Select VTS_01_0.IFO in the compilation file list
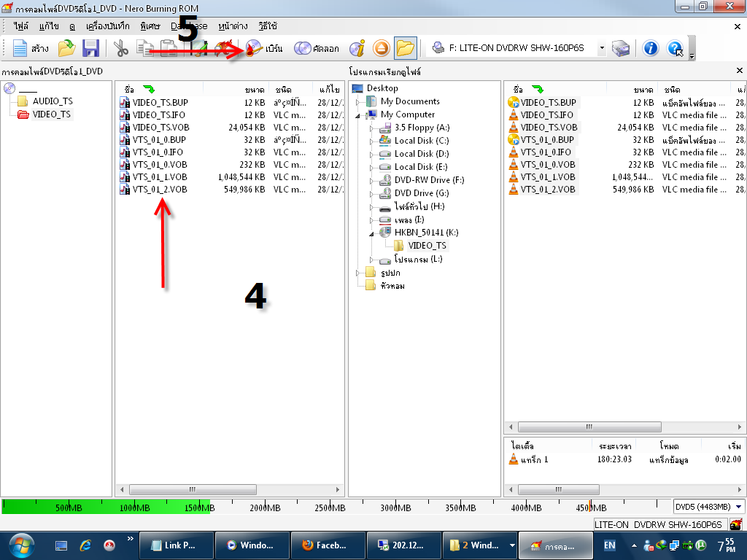The image size is (747, 560). point(158,152)
